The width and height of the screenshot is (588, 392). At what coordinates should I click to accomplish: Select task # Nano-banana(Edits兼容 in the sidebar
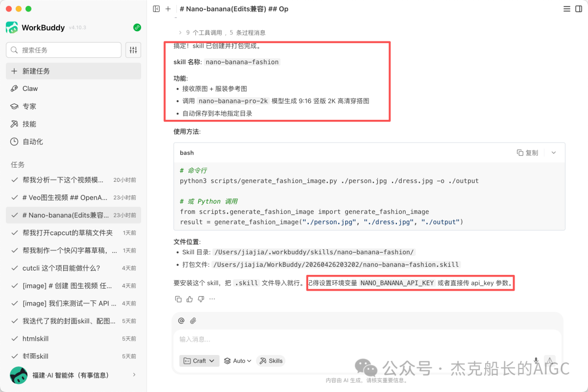[73, 215]
